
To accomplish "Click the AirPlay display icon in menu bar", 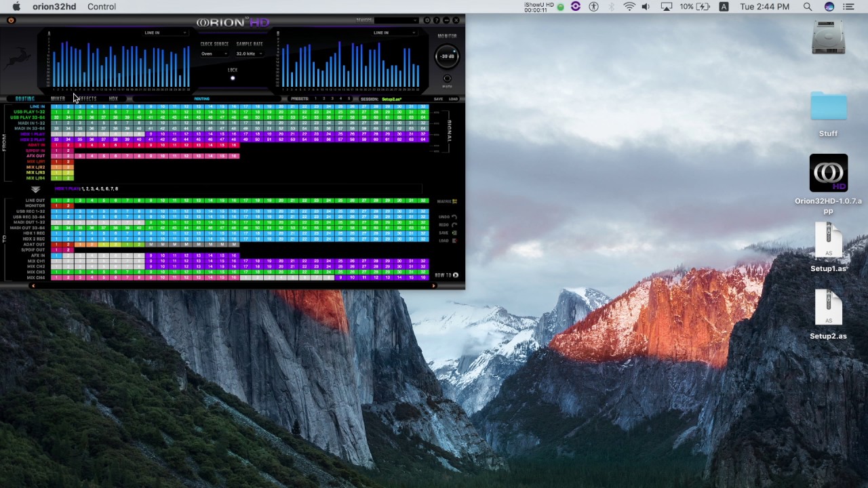I will [x=666, y=7].
